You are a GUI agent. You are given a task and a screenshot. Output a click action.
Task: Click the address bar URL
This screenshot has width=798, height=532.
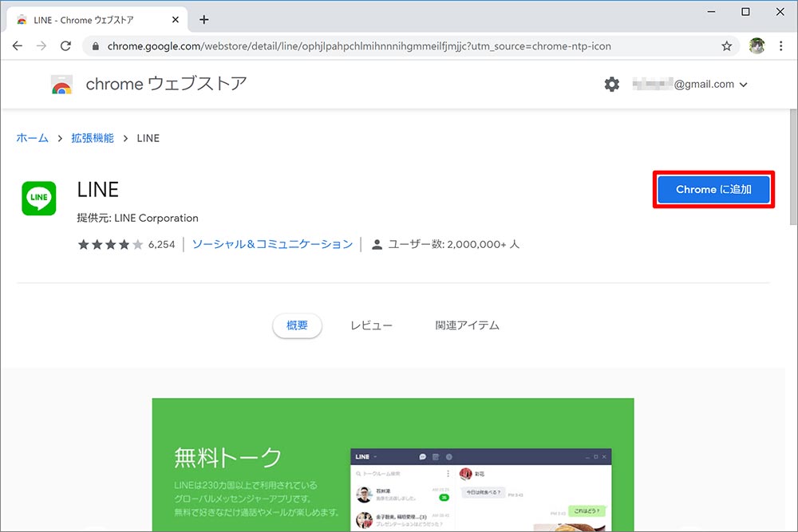[x=359, y=46]
